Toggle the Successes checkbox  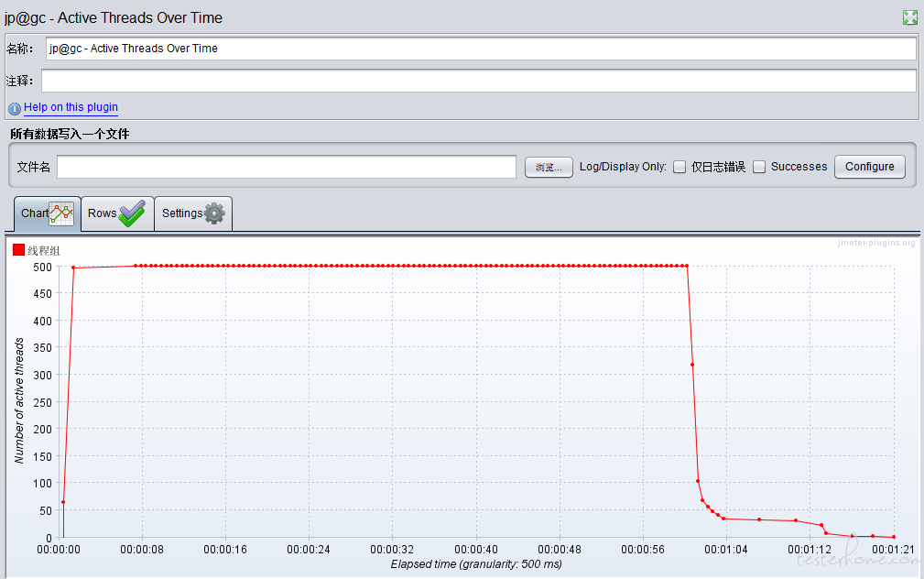759,167
